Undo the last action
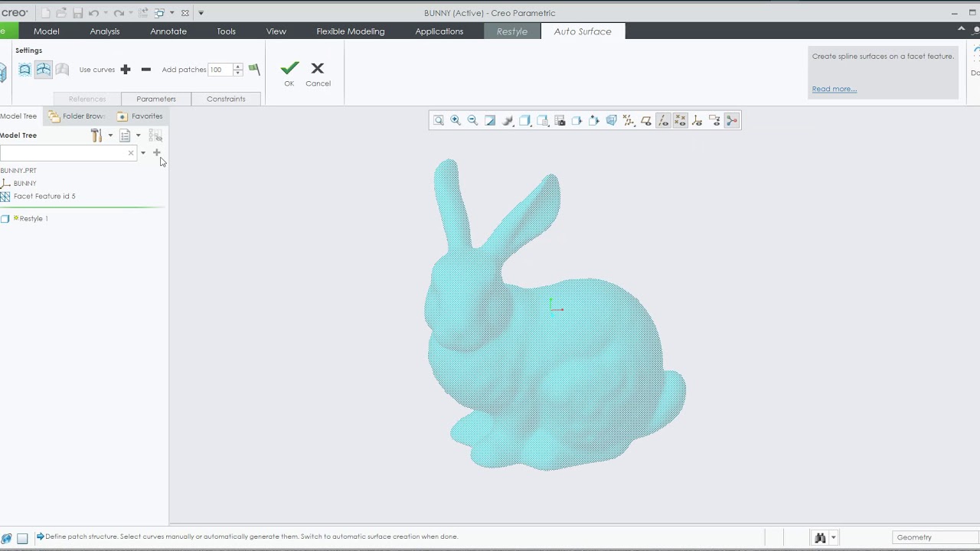Viewport: 980px width, 551px height. point(93,13)
